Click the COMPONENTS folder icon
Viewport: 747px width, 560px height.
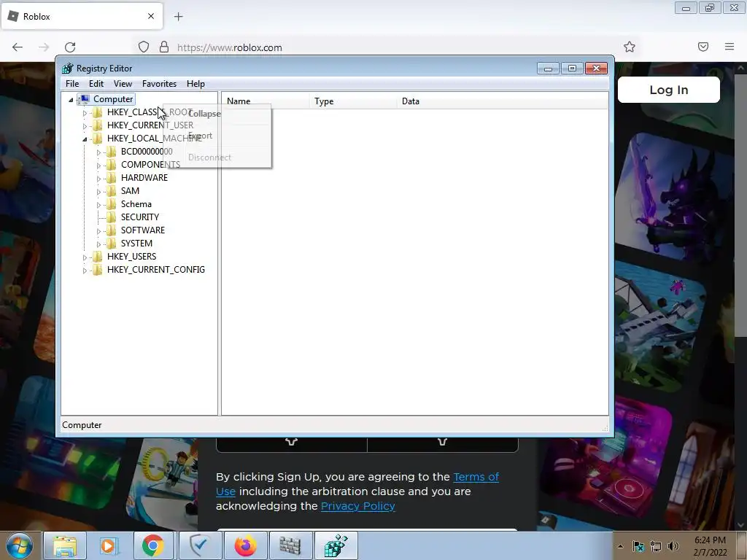[111, 165]
